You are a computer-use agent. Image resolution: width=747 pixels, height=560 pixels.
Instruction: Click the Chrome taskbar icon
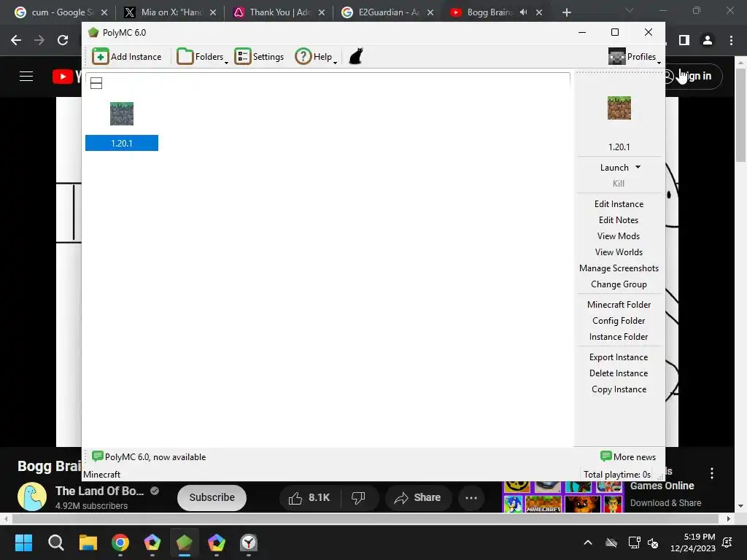120,542
